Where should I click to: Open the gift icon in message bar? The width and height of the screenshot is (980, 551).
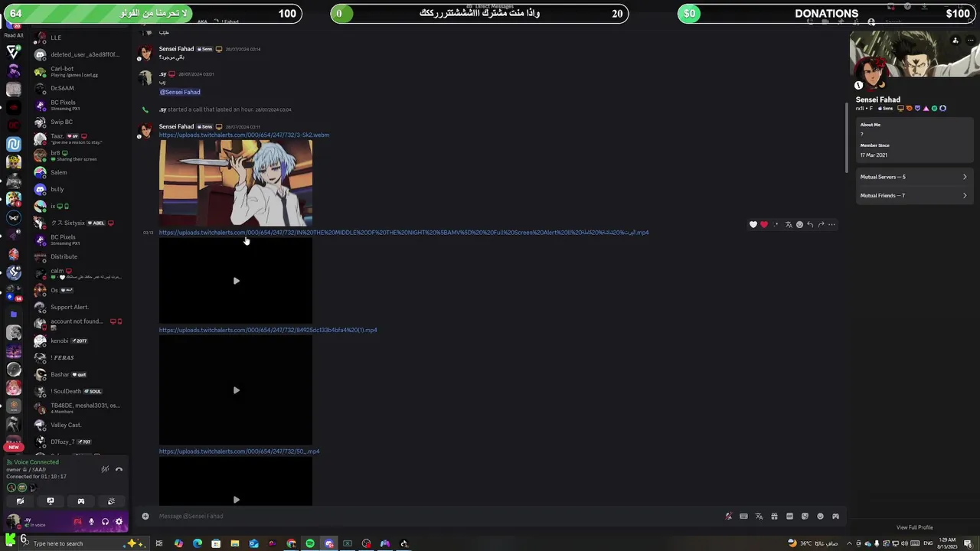(774, 516)
